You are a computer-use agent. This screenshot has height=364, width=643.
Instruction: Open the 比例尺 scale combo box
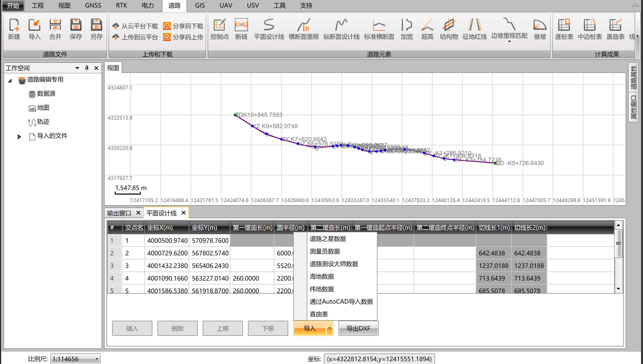[97, 359]
